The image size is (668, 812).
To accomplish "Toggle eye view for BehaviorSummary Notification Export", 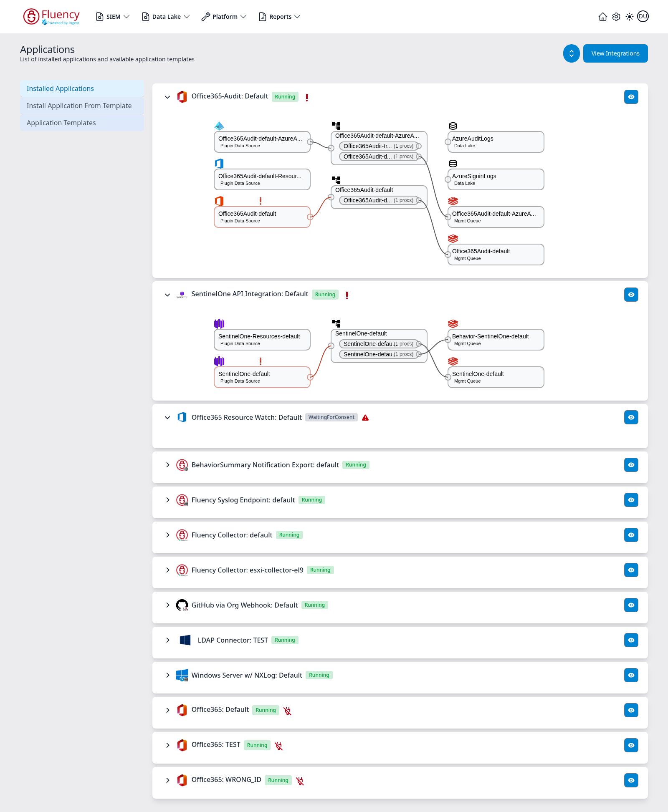I will (631, 465).
